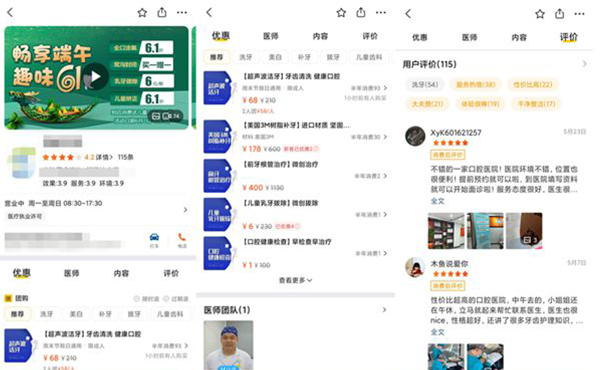Select the 评价 tab on the first screen
This screenshot has width=600, height=370.
171,273
